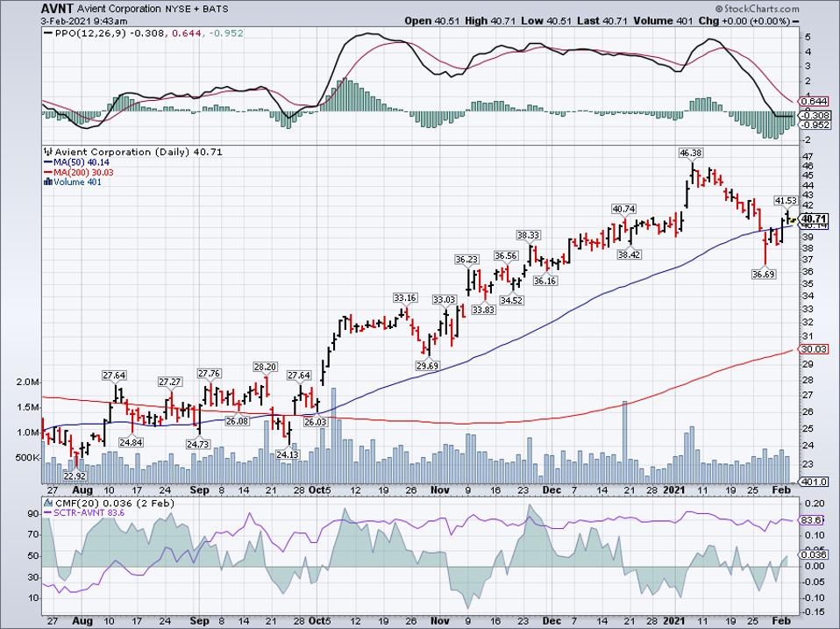This screenshot has width=840, height=629.
Task: Select the High 40.71 quote value
Action: [x=490, y=21]
